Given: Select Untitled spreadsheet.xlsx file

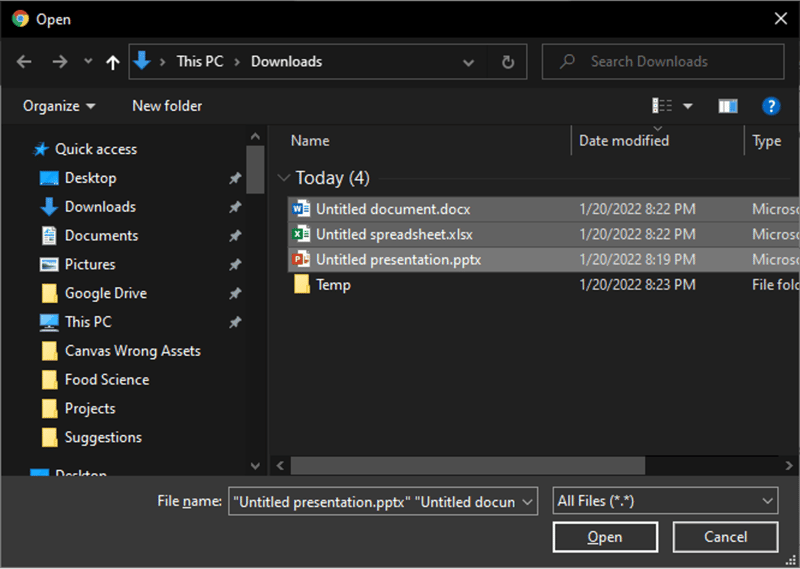Looking at the screenshot, I should (543, 234).
